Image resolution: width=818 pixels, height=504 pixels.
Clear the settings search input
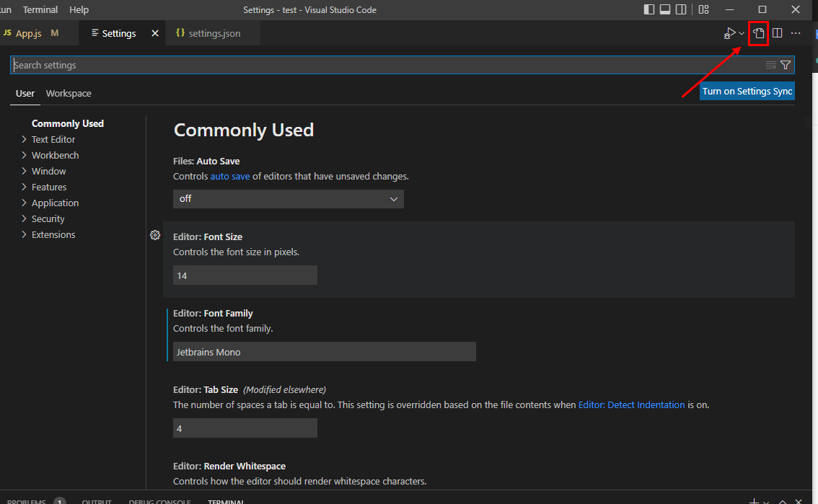[770, 65]
